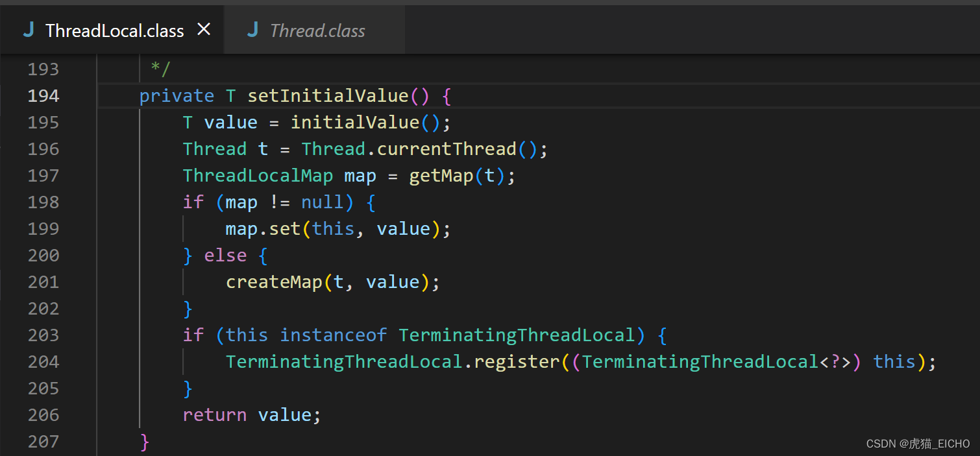The height and width of the screenshot is (456, 980).
Task: Click line number 198
Action: point(43,202)
